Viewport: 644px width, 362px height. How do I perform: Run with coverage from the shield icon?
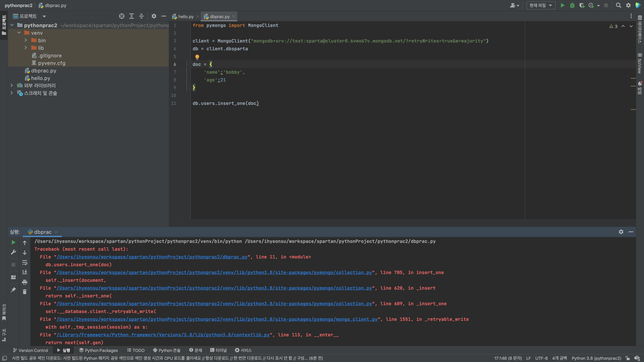pyautogui.click(x=582, y=5)
